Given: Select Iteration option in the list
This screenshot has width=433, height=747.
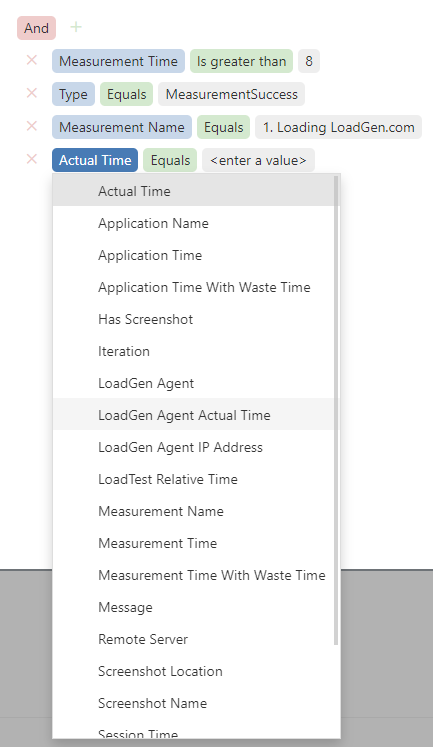Looking at the screenshot, I should click(x=196, y=351).
